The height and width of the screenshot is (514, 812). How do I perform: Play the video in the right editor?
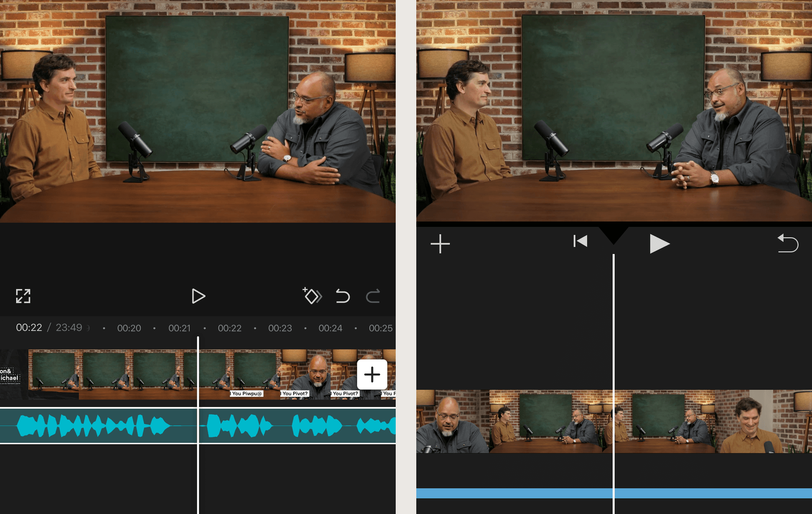(x=659, y=244)
